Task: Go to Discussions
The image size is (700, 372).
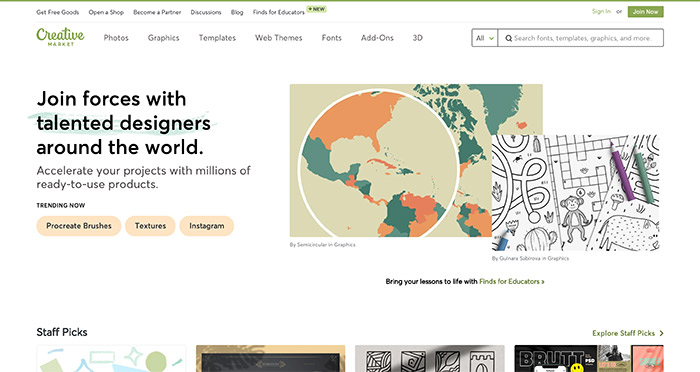Action: [x=206, y=12]
